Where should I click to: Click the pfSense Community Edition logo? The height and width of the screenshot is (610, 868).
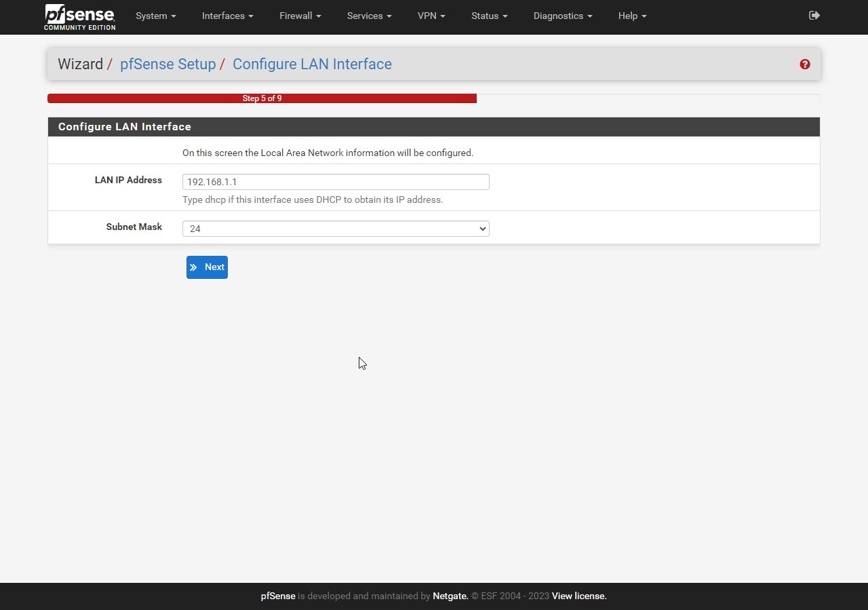(80, 17)
